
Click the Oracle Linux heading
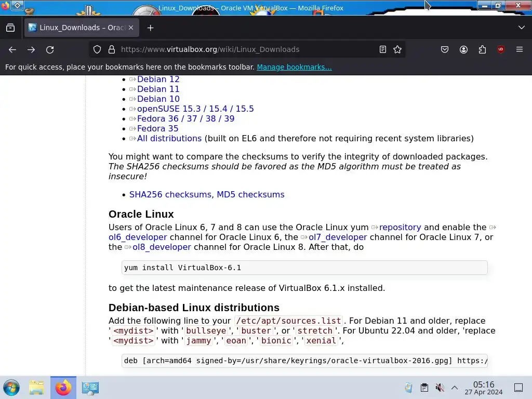[x=141, y=214]
